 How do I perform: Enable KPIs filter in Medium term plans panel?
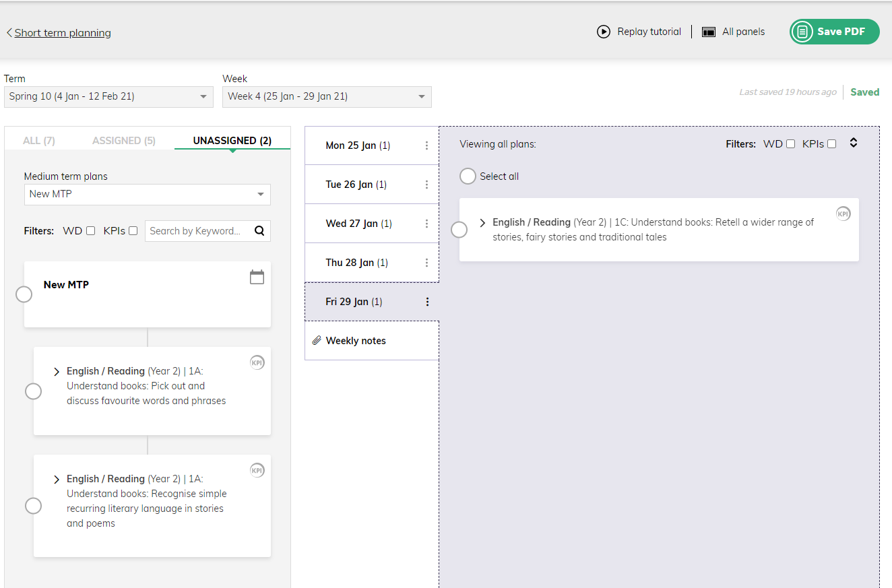click(x=133, y=231)
